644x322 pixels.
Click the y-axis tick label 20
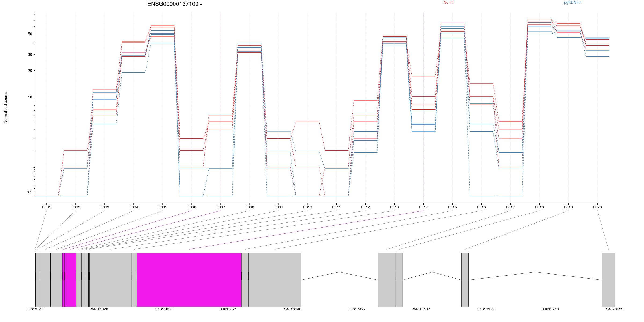(30, 71)
